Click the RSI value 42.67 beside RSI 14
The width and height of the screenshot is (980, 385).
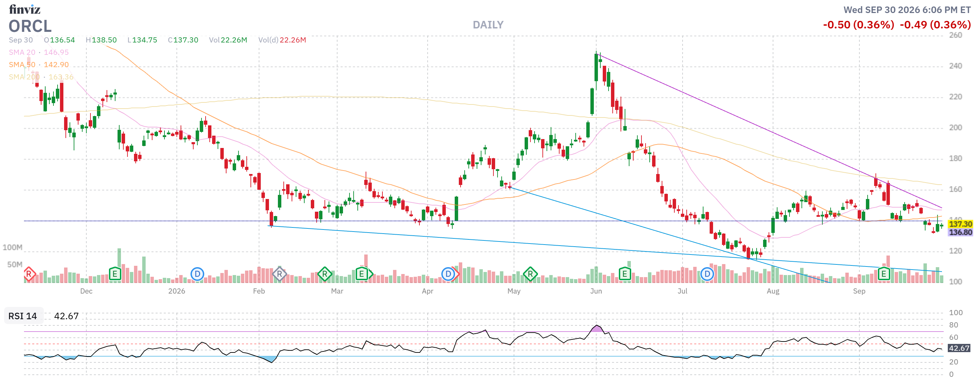tap(66, 316)
